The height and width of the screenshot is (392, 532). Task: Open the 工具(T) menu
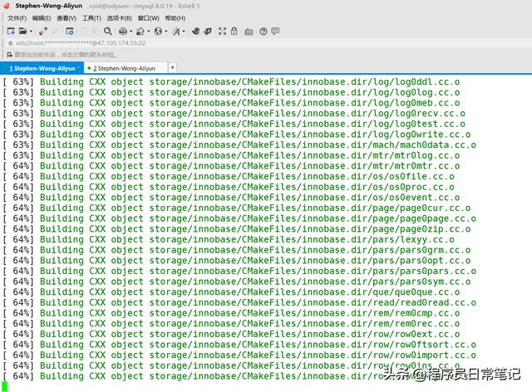click(91, 18)
